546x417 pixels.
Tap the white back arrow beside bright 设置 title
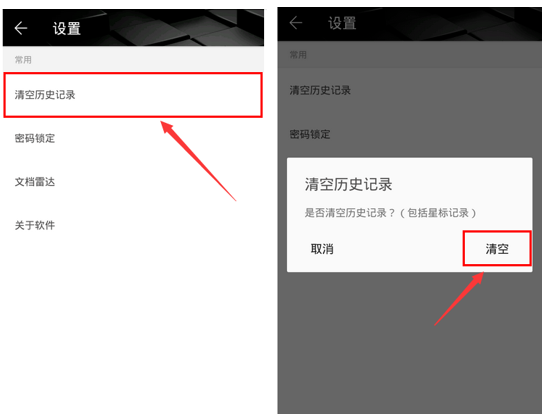coord(21,28)
